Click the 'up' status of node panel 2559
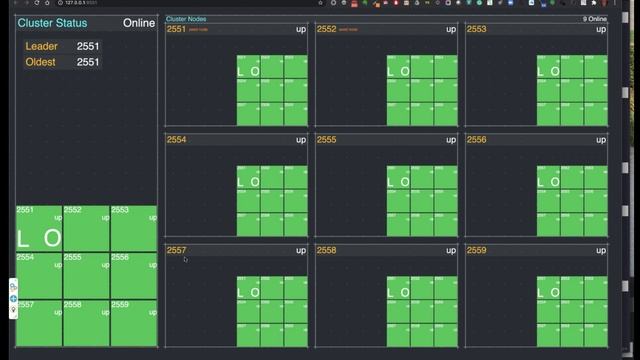 601,251
